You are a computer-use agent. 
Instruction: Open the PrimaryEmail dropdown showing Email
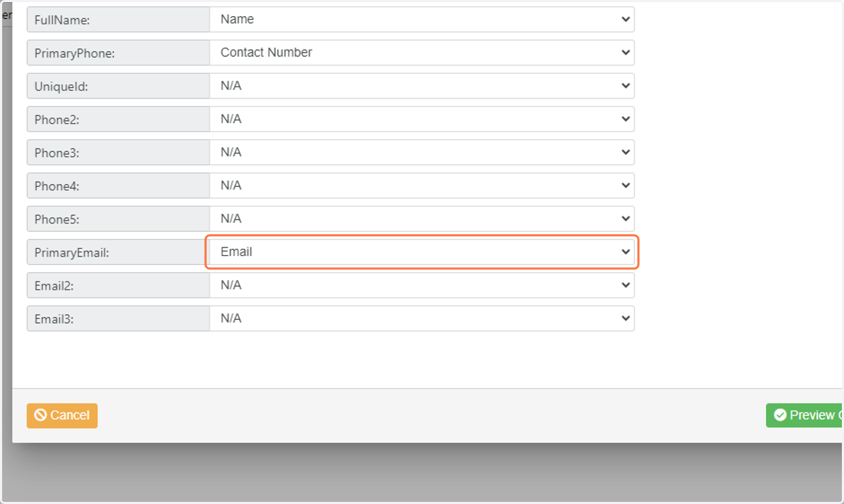click(x=422, y=252)
